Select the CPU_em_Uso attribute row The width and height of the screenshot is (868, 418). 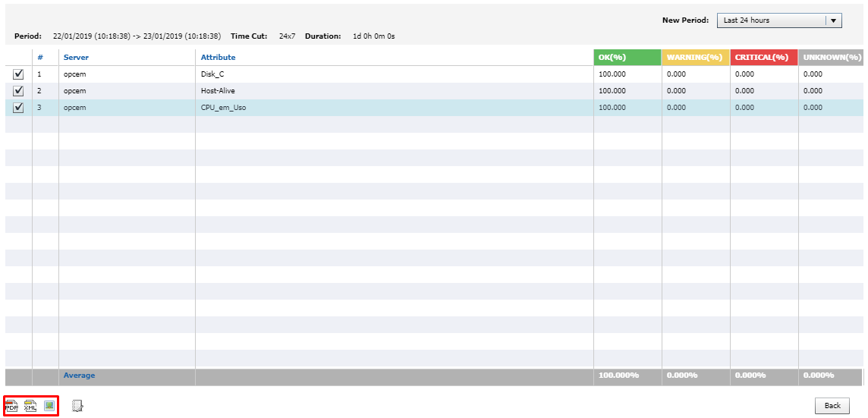[223, 108]
